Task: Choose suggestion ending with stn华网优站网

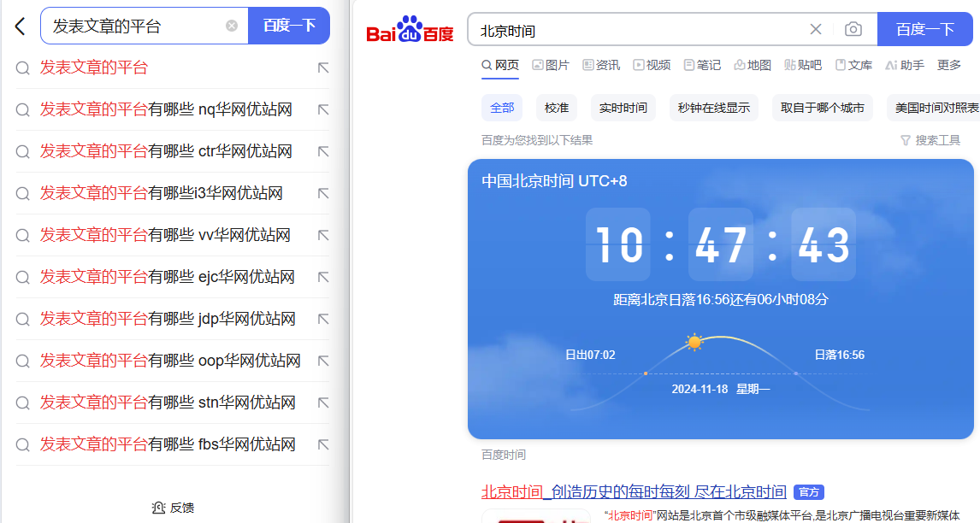Action: coord(168,403)
